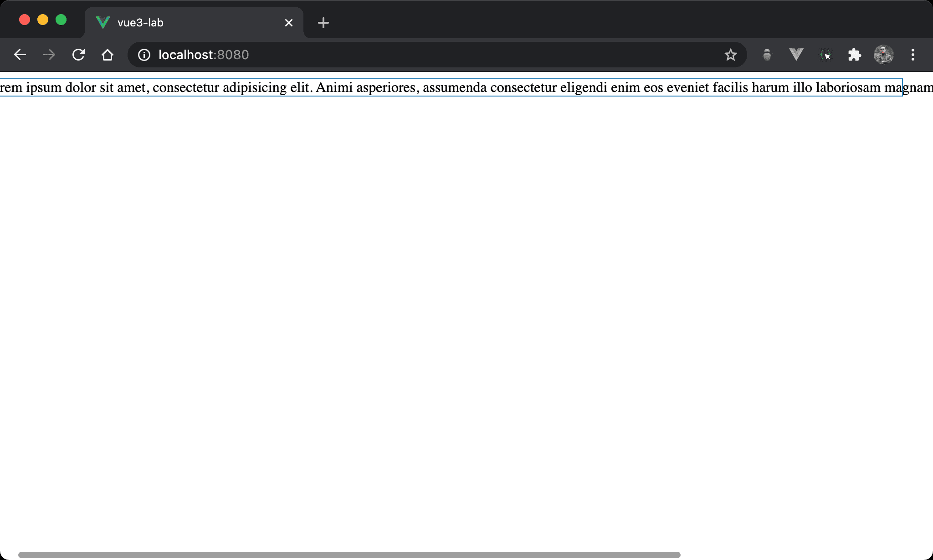The image size is (933, 560).
Task: Click the outlined Lorem ipsum text box
Action: pos(451,87)
